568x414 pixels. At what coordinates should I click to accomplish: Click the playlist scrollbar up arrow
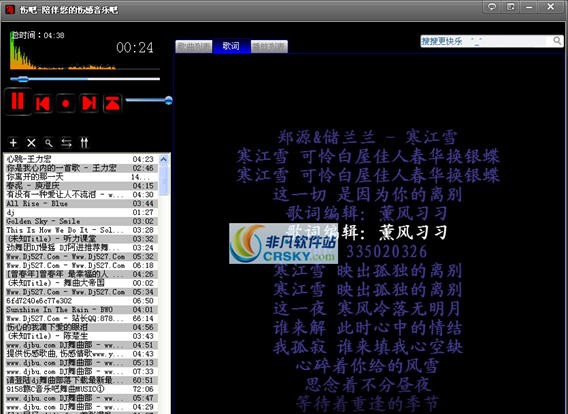point(164,159)
